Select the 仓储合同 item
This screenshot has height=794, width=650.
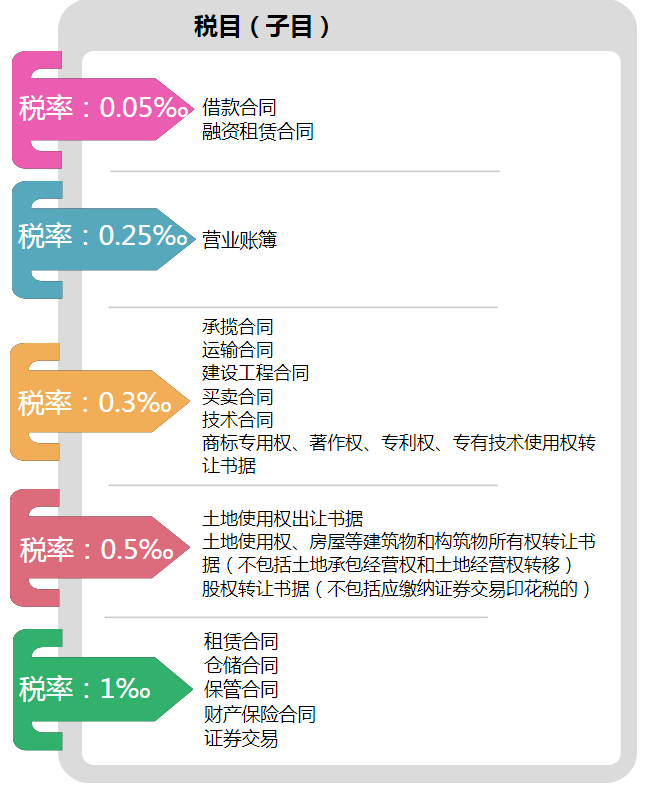(240, 665)
